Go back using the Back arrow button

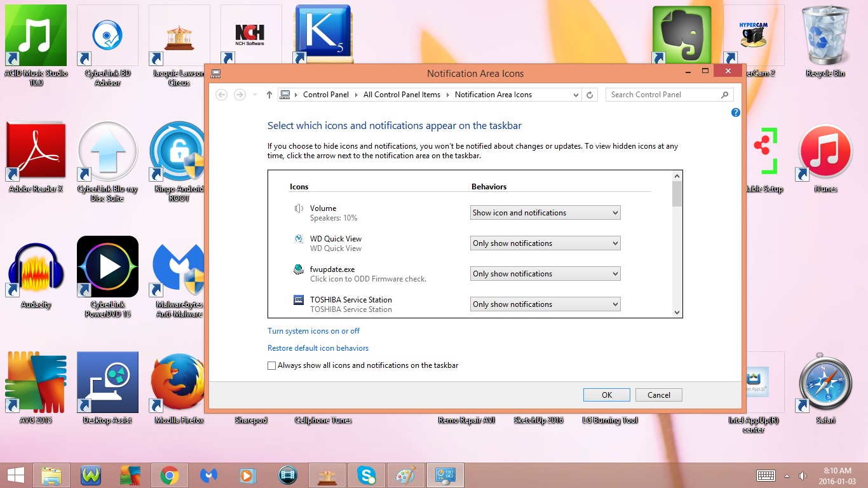[x=221, y=95]
